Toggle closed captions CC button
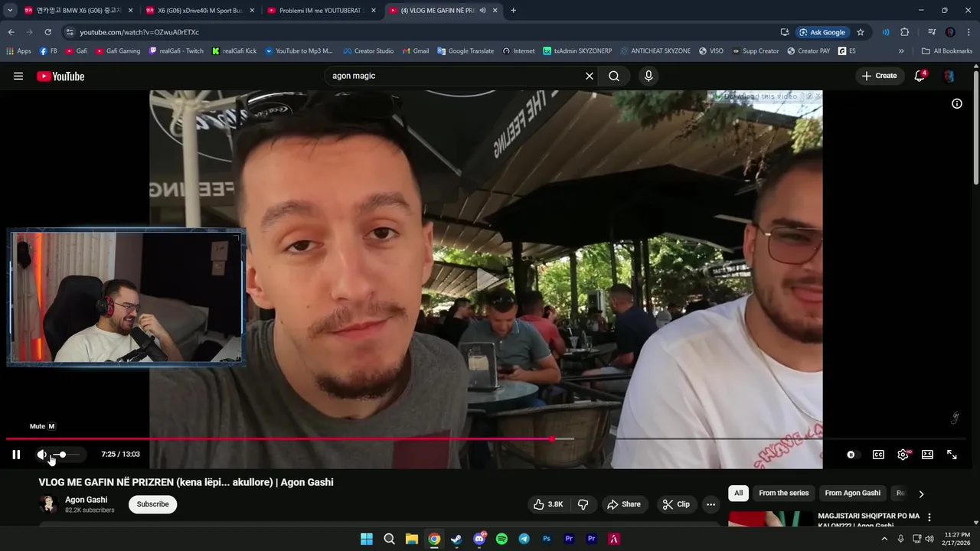The height and width of the screenshot is (551, 980). (x=878, y=455)
